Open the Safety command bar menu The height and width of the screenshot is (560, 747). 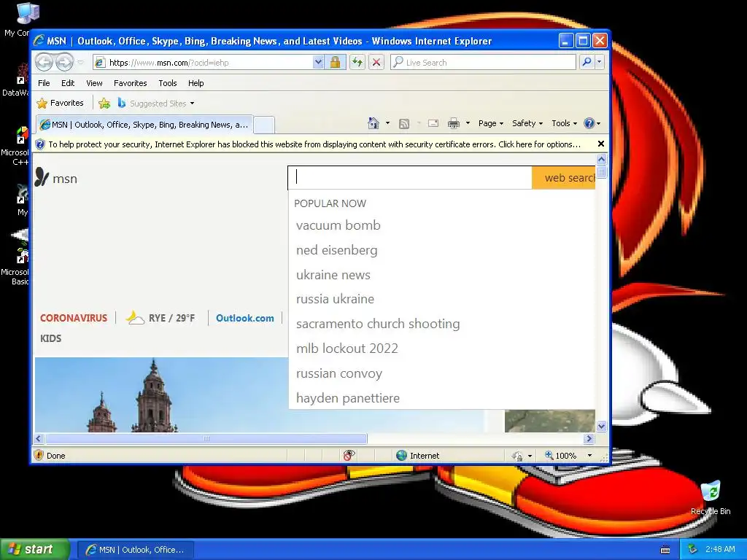[527, 123]
